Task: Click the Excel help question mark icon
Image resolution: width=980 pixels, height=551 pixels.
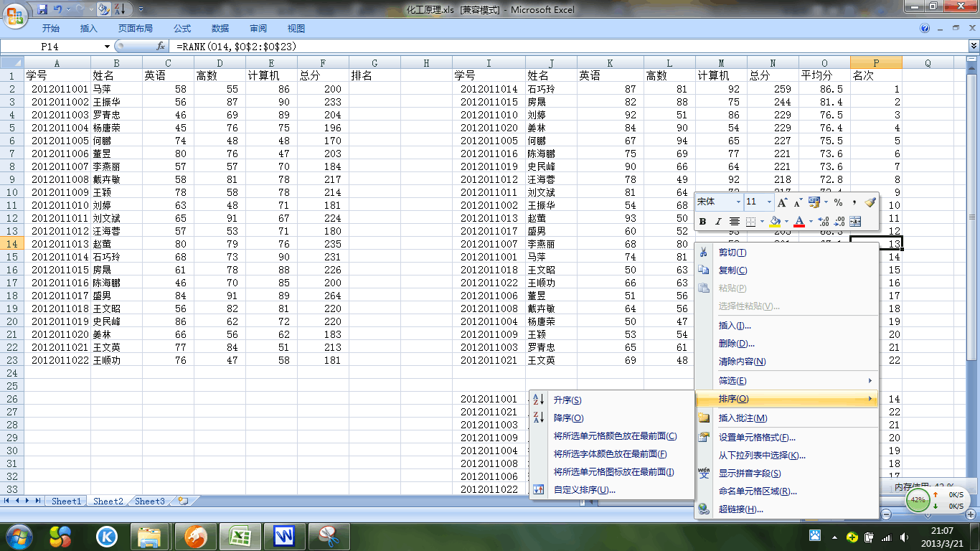Action: coord(925,29)
